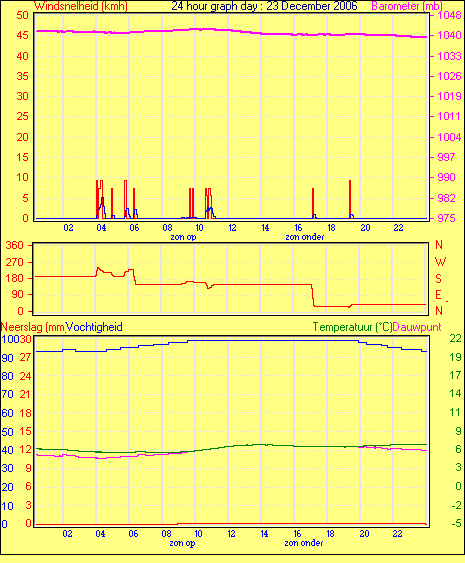Screen dimensions: 465x563
Task: Click the 360 label on the wind direction axis
Action: point(14,245)
